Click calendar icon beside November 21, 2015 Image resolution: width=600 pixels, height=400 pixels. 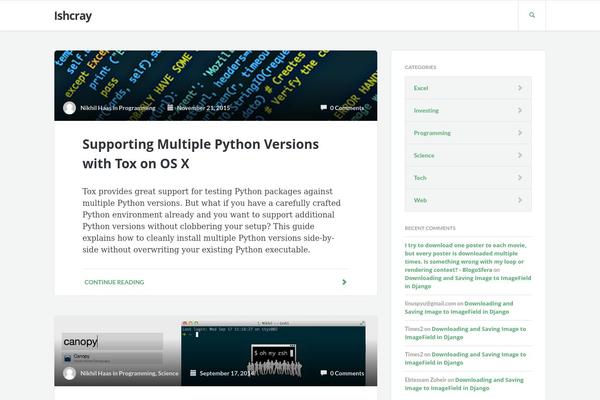click(170, 108)
